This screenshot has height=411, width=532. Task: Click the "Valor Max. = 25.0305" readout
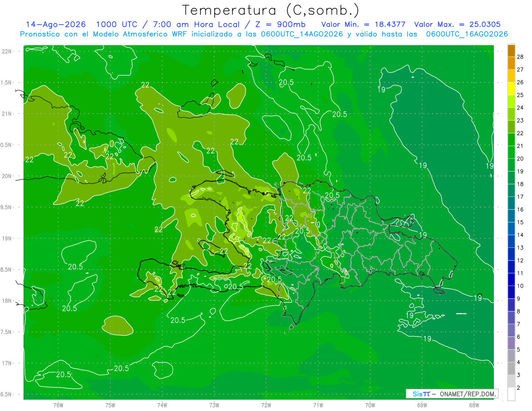(458, 24)
